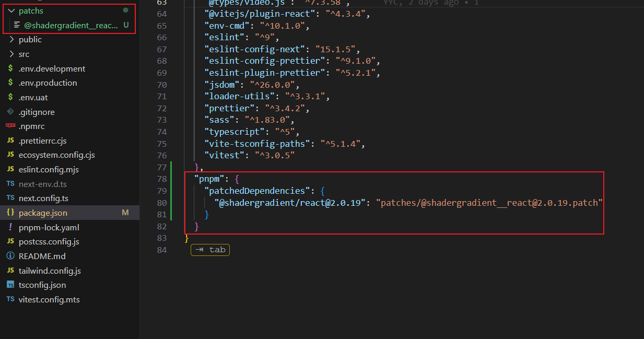Select tailwind.config.js in the file tree
The width and height of the screenshot is (644, 339).
pyautogui.click(x=50, y=271)
